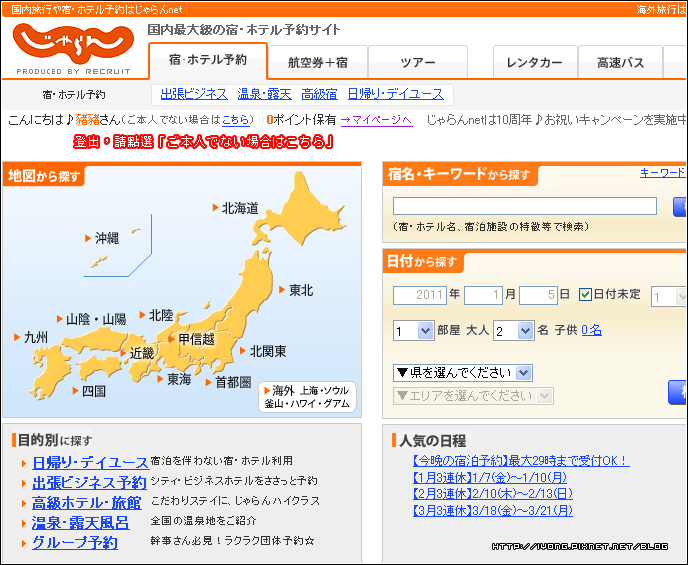The image size is (688, 565).
Task: Select the レンタカー tab
Action: pos(534,63)
